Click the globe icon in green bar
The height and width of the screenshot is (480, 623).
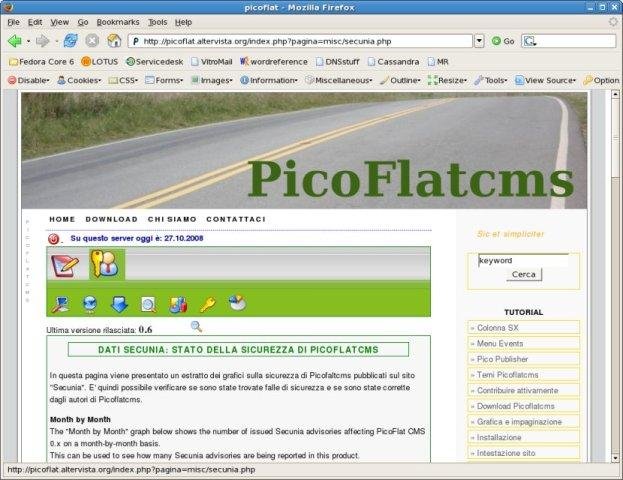(90, 305)
